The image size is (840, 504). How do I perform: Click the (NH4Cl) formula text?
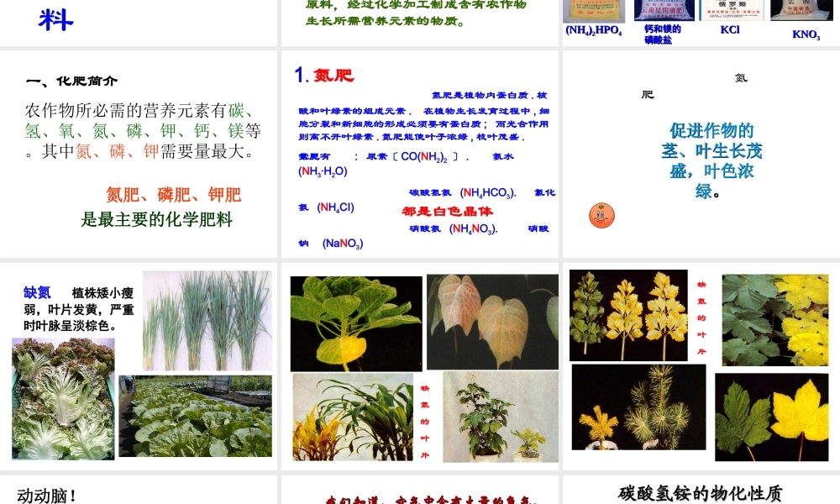point(335,207)
